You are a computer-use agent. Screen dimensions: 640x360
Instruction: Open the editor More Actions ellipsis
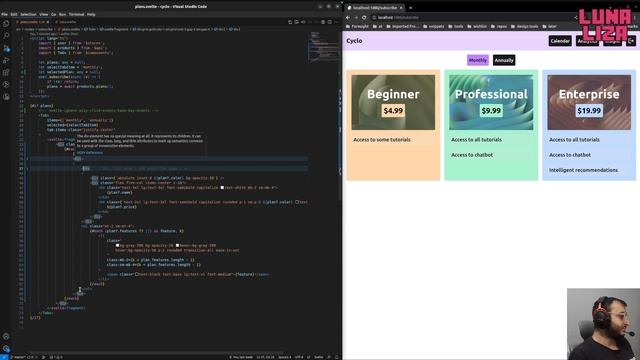[336, 22]
